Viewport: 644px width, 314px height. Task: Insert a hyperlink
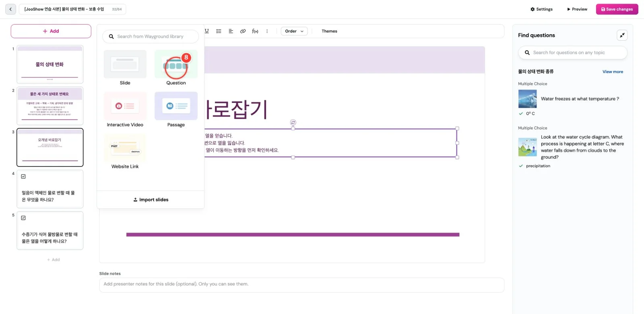[243, 31]
